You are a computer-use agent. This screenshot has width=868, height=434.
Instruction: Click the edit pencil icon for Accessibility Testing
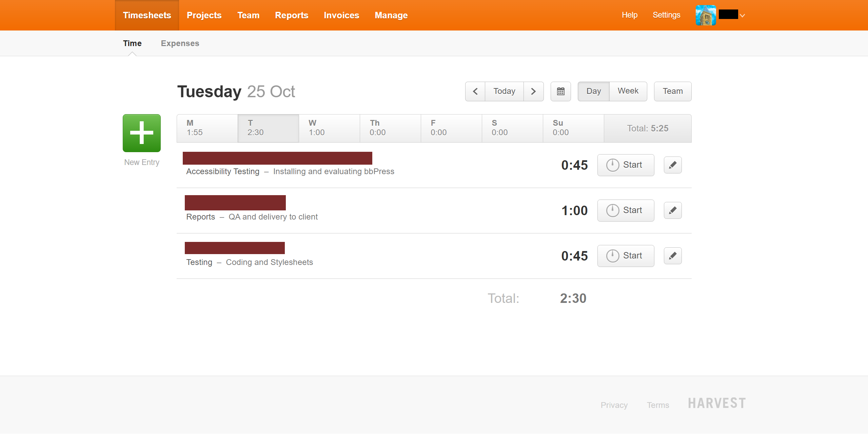pyautogui.click(x=672, y=164)
